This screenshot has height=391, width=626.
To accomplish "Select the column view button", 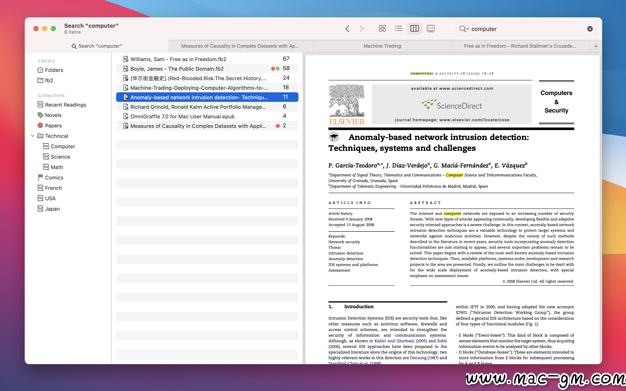I will tap(414, 28).
